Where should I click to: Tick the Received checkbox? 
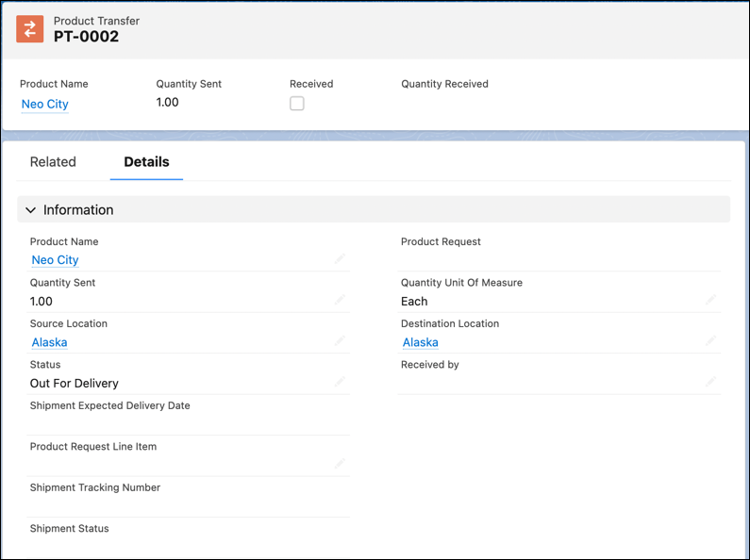(296, 103)
